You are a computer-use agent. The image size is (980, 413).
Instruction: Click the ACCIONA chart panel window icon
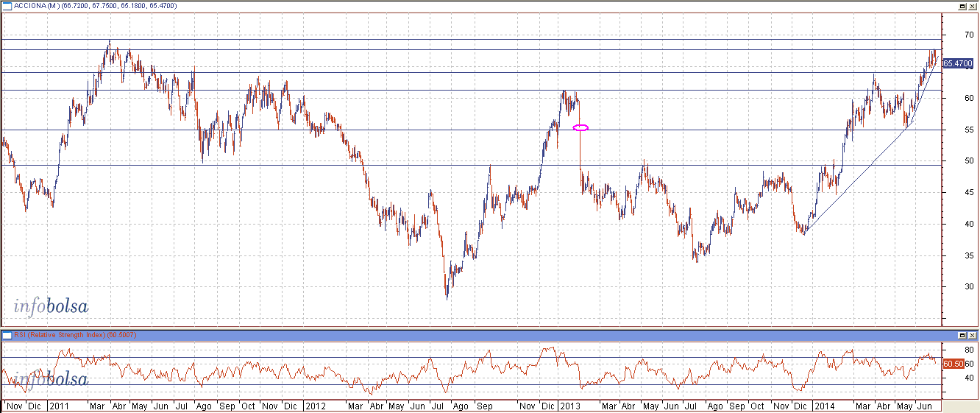click(x=7, y=6)
